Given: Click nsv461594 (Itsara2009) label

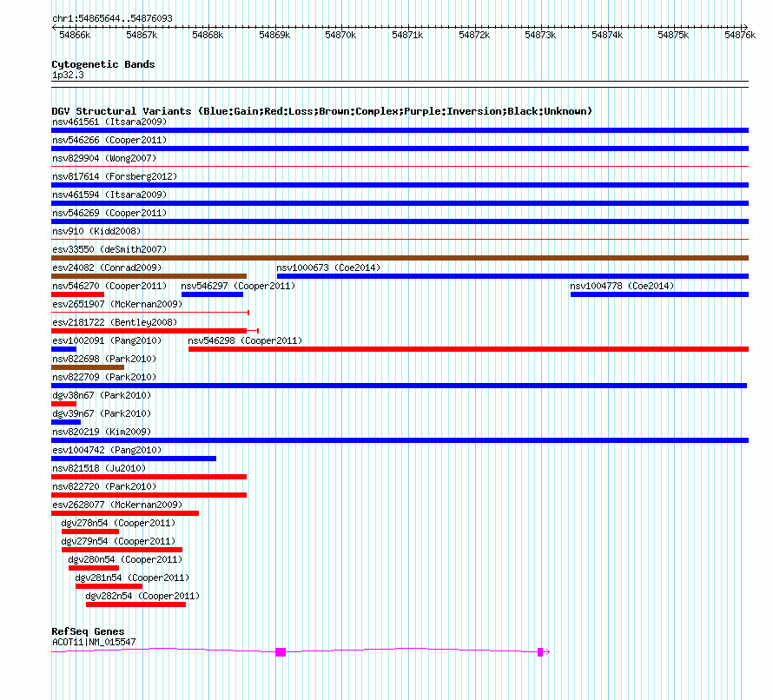Looking at the screenshot, I should point(109,195).
